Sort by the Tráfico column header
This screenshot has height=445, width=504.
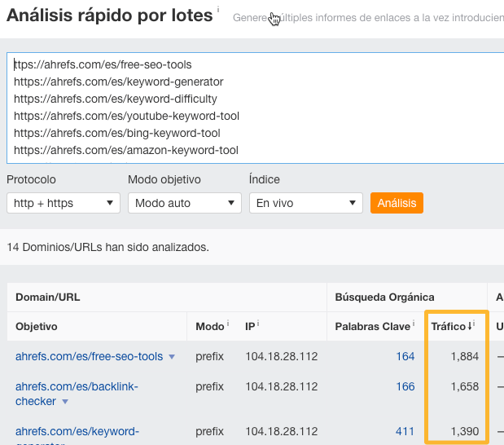(448, 326)
